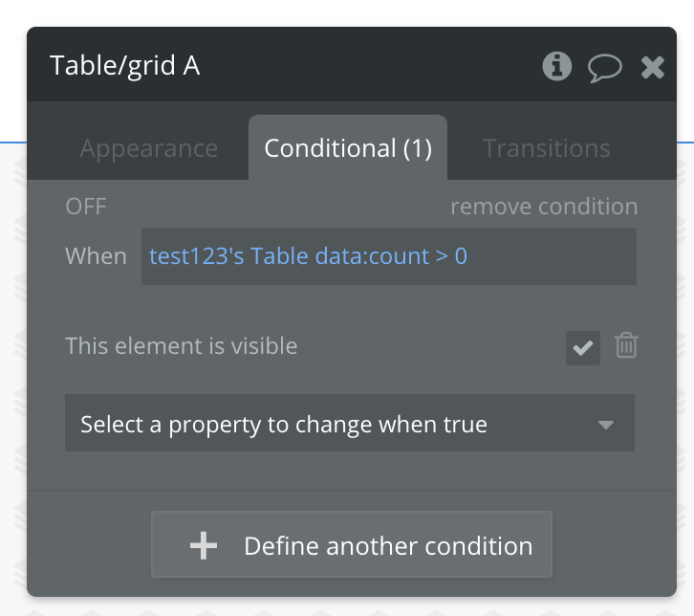
Task: Open the element info reference icon
Action: click(556, 66)
